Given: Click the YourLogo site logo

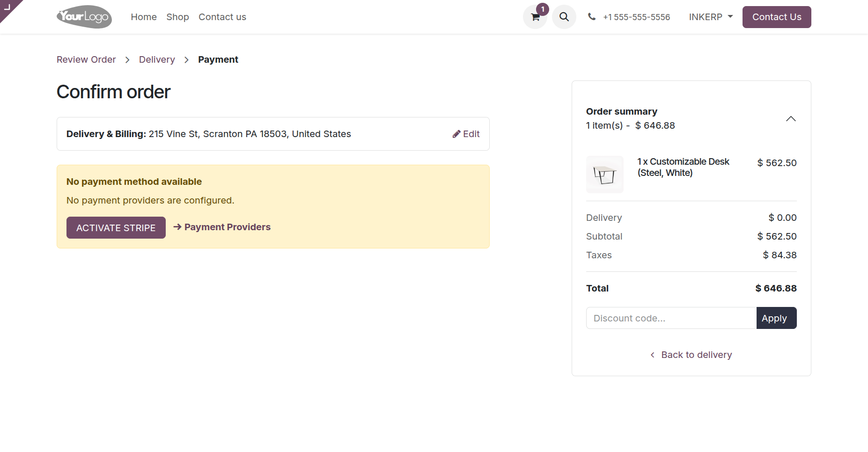Looking at the screenshot, I should (x=84, y=17).
